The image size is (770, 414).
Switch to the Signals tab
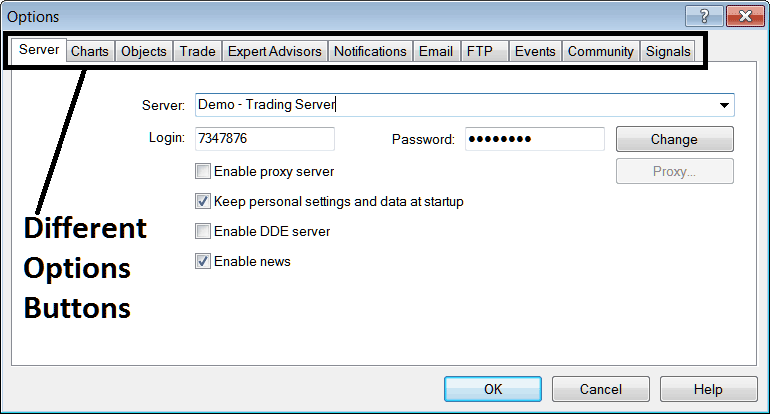tap(668, 51)
